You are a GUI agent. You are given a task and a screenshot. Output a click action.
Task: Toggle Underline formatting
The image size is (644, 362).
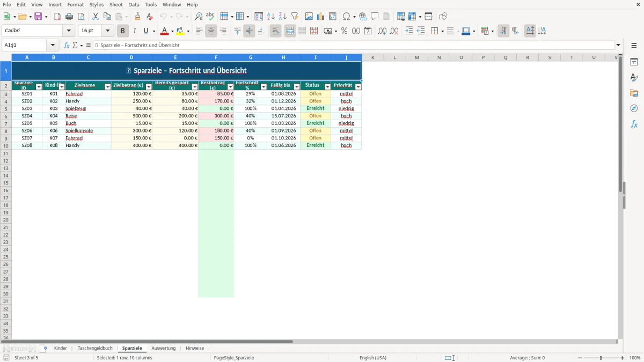pyautogui.click(x=145, y=31)
